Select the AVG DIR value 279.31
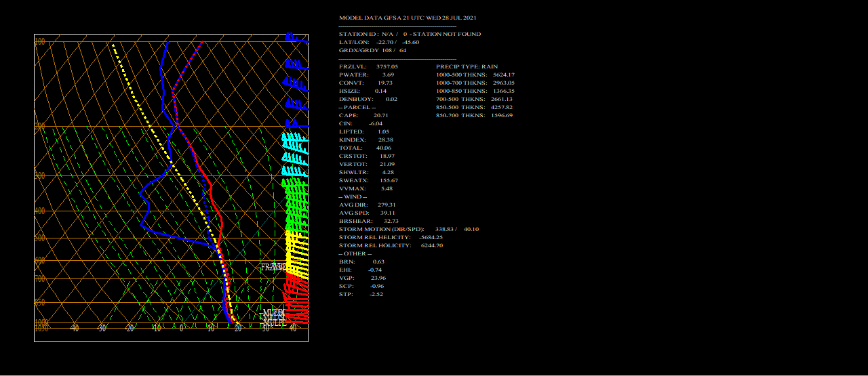The height and width of the screenshot is (376, 868). point(387,205)
